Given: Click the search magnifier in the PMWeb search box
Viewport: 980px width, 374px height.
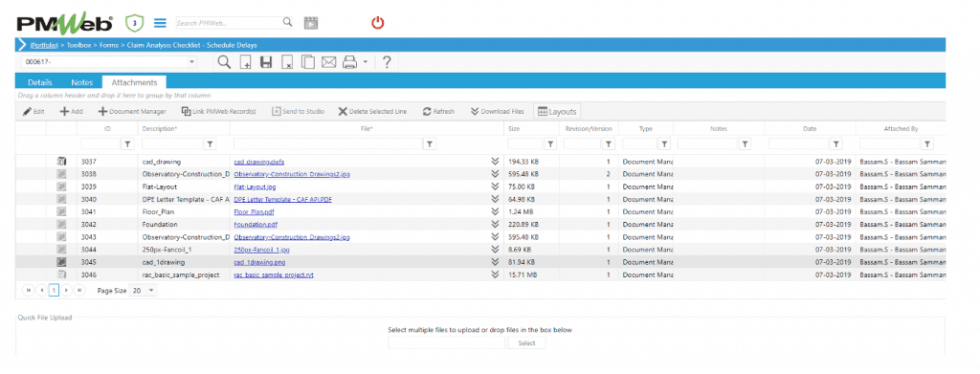Looking at the screenshot, I should pyautogui.click(x=287, y=22).
